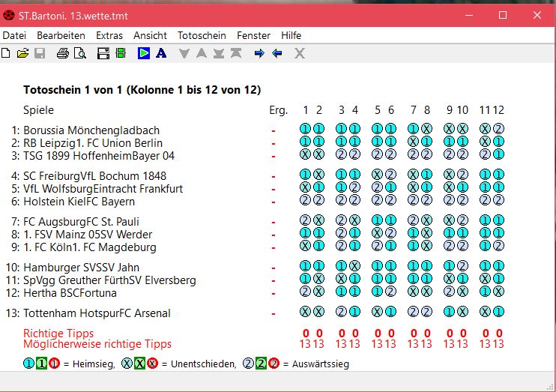The height and width of the screenshot is (392, 556).
Task: Click column 1 tip for Borussia Mönchengladbach
Action: pyautogui.click(x=305, y=128)
